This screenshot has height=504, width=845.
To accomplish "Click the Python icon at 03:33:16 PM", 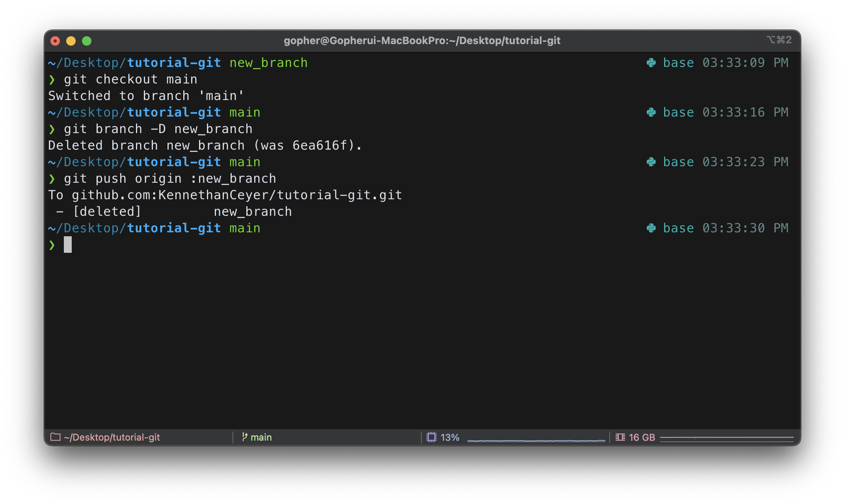I will [651, 112].
